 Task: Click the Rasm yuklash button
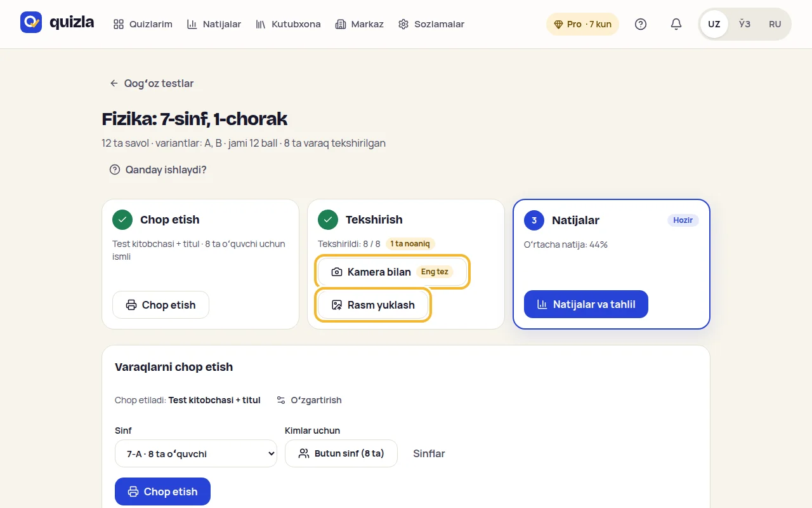[x=373, y=305]
